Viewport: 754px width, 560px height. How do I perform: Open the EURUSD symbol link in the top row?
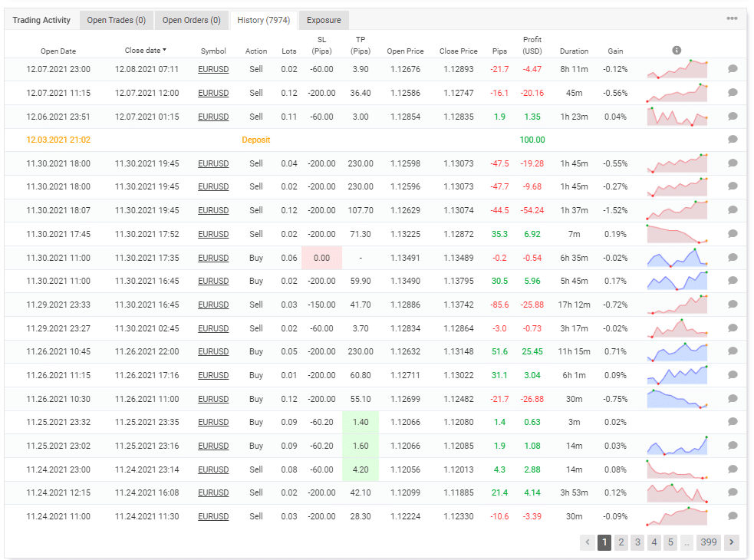click(x=213, y=69)
